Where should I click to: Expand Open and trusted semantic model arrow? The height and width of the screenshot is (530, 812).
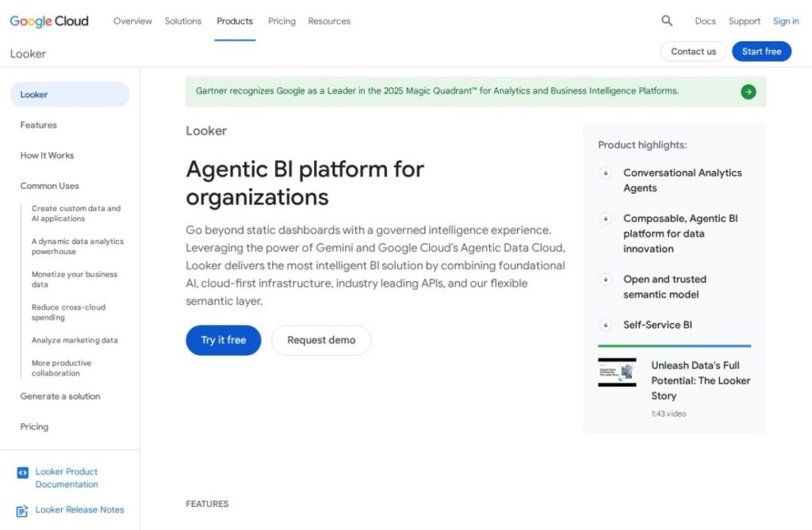point(605,280)
